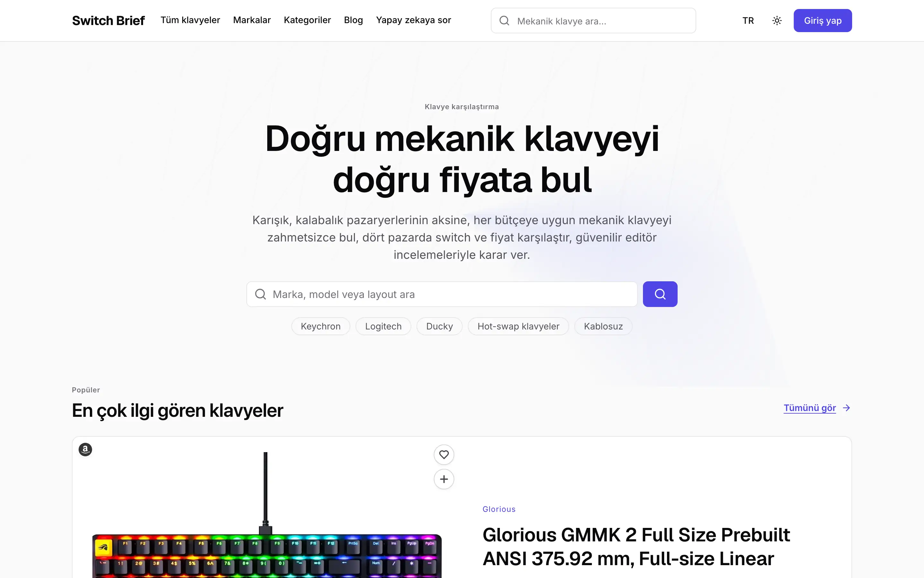
Task: Select Yapay zekaya sor nav link
Action: [414, 20]
